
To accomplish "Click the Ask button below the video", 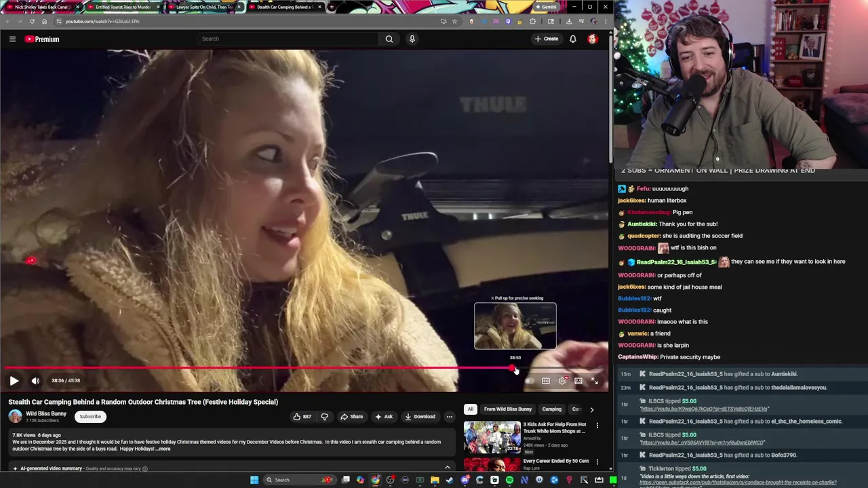I will tap(384, 417).
